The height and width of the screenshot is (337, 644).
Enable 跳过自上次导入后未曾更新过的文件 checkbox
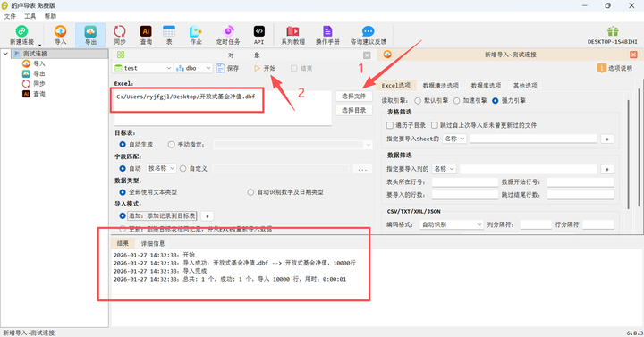(x=435, y=125)
